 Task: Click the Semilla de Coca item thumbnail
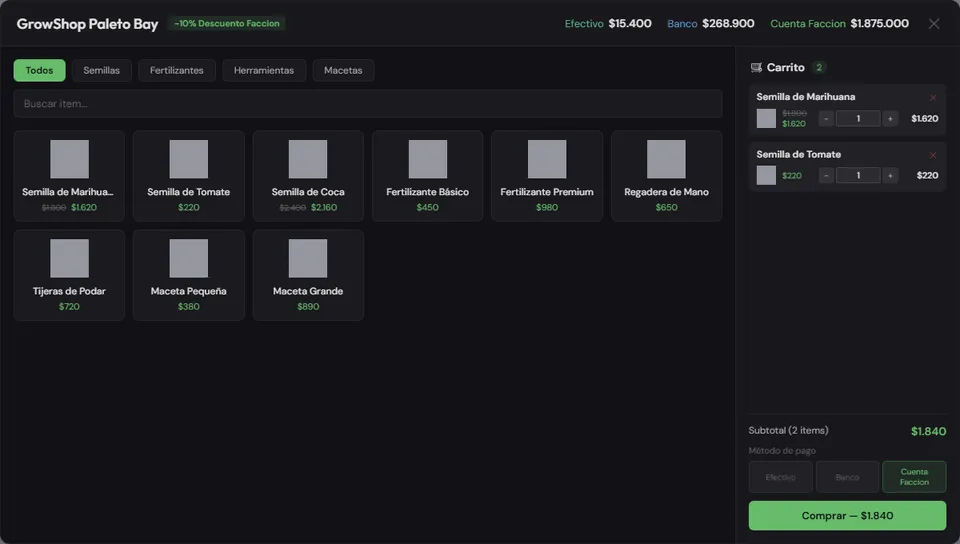[308, 159]
